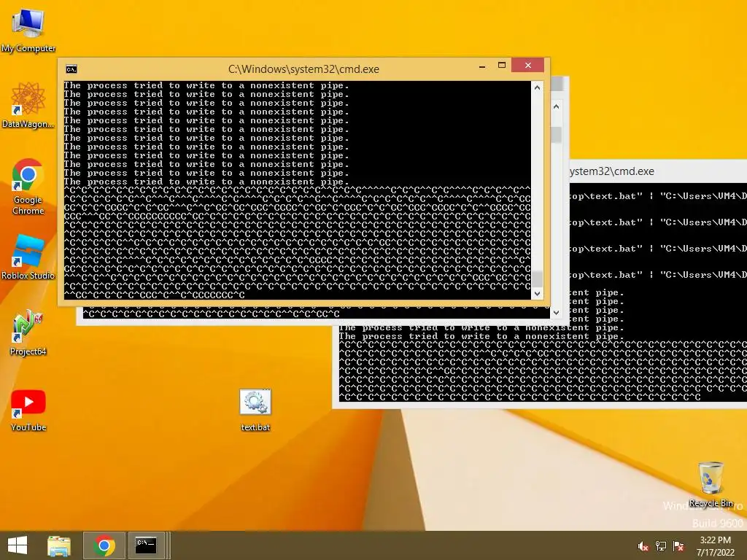The height and width of the screenshot is (560, 747).
Task: Click the back cmd.exe window title bar
Action: click(657, 171)
